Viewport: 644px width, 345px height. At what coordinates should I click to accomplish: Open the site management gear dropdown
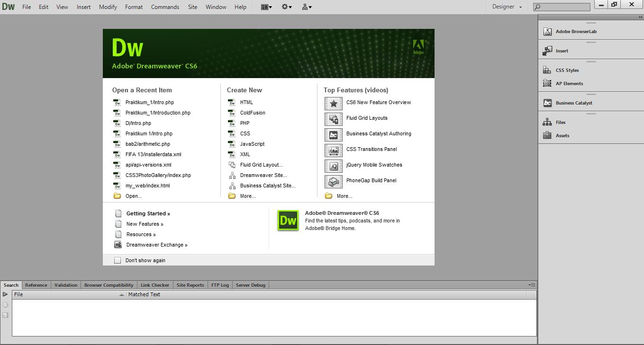click(x=285, y=7)
